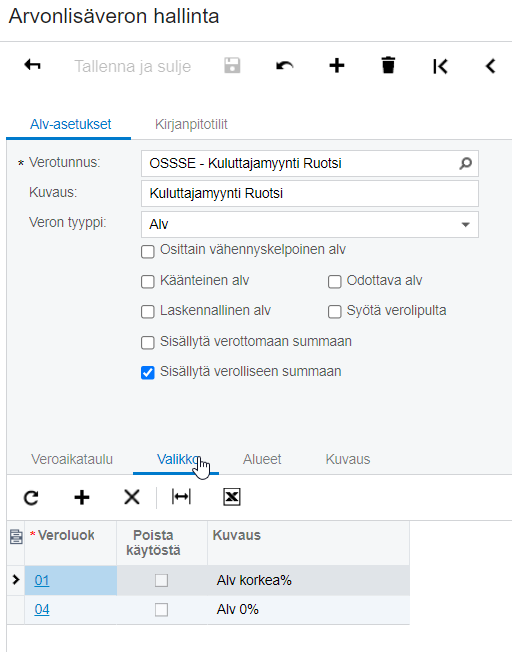Select the Alv korkea% cell
Screen dimensions: 512x652
click(x=309, y=580)
